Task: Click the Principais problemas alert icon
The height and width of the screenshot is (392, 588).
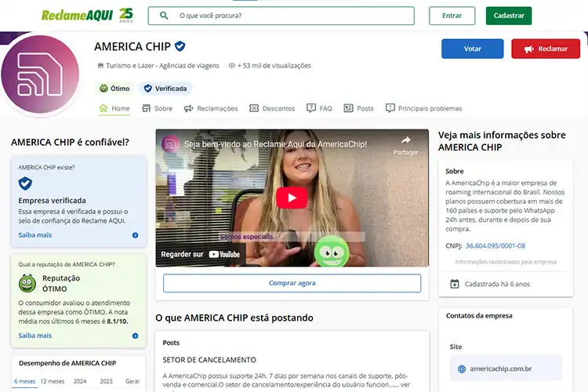Action: click(390, 108)
